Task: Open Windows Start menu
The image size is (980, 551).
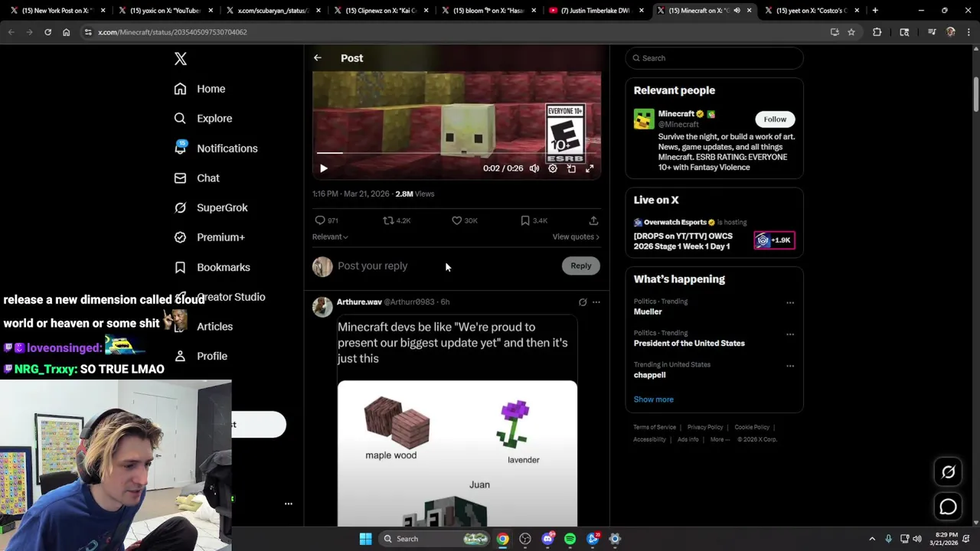Action: (x=366, y=539)
